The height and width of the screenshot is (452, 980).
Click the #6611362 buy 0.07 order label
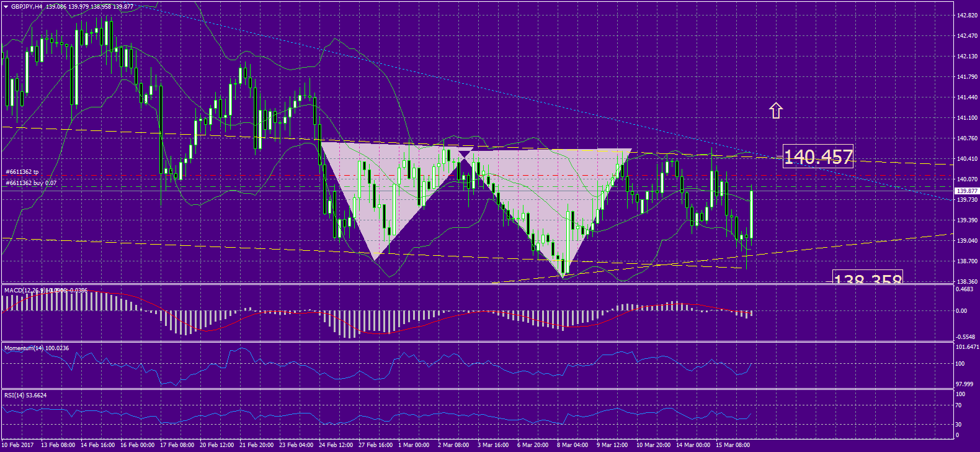(31, 183)
